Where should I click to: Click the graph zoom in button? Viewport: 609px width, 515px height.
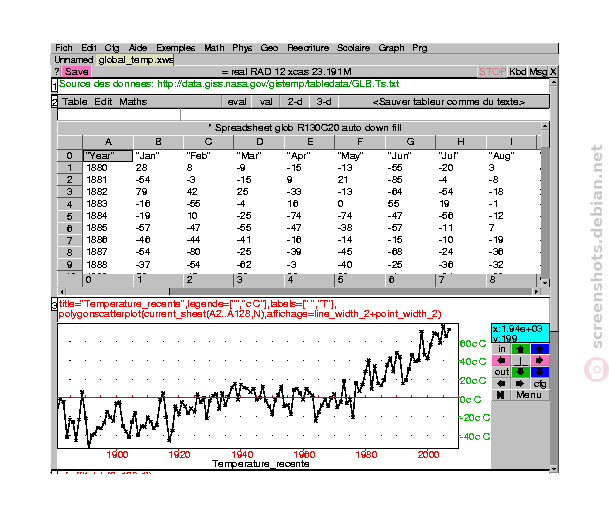click(501, 349)
